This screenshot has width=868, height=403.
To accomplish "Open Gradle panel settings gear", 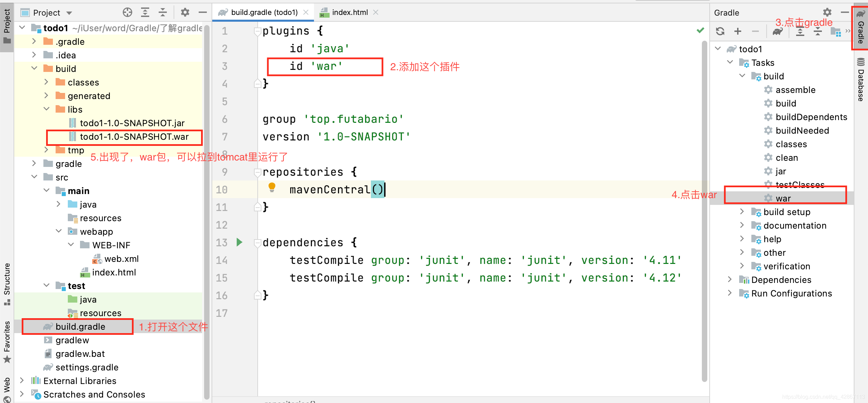I will point(827,13).
